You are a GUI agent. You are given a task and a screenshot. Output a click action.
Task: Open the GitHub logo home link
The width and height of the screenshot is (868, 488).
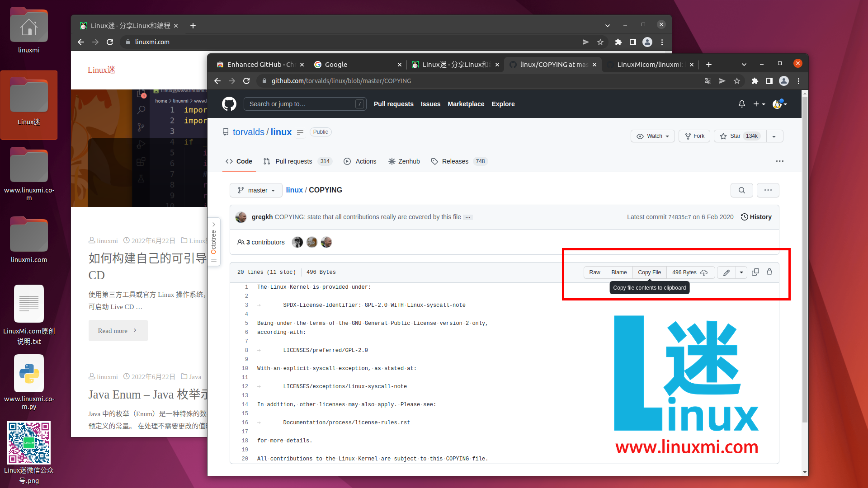point(229,104)
